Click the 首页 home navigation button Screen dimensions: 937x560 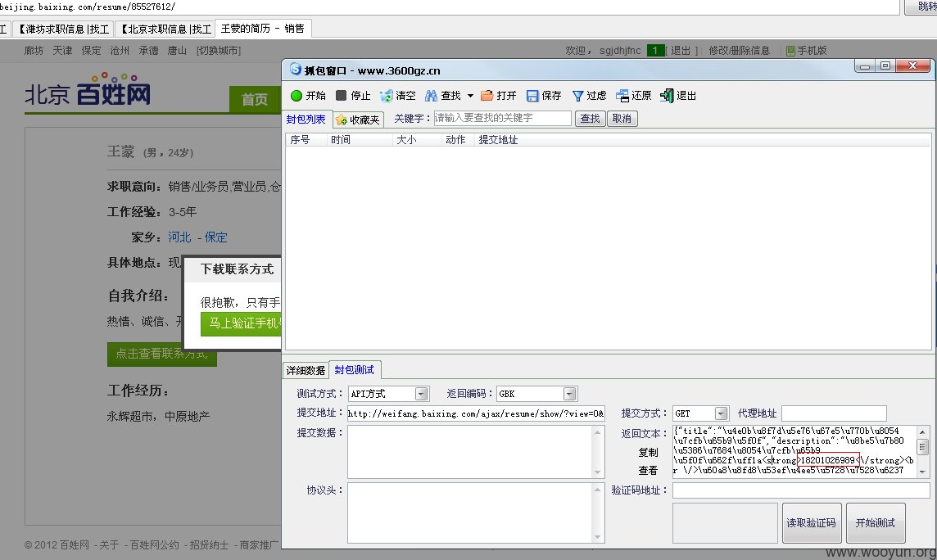tap(255, 99)
